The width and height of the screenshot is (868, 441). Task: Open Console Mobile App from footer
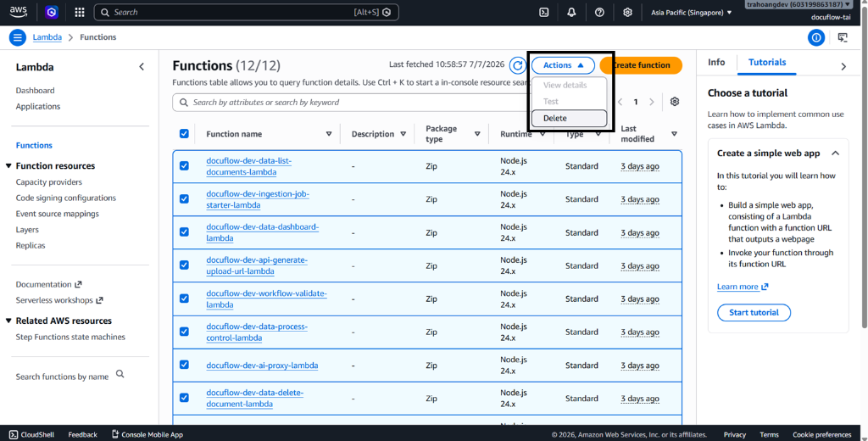click(x=147, y=435)
